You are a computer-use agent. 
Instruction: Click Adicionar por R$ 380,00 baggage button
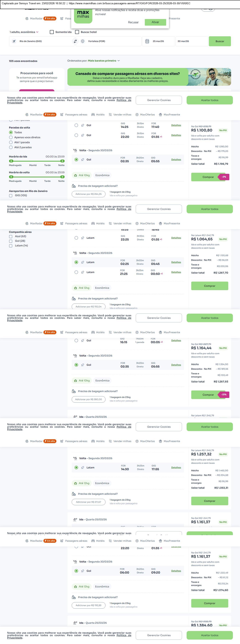coord(88,399)
